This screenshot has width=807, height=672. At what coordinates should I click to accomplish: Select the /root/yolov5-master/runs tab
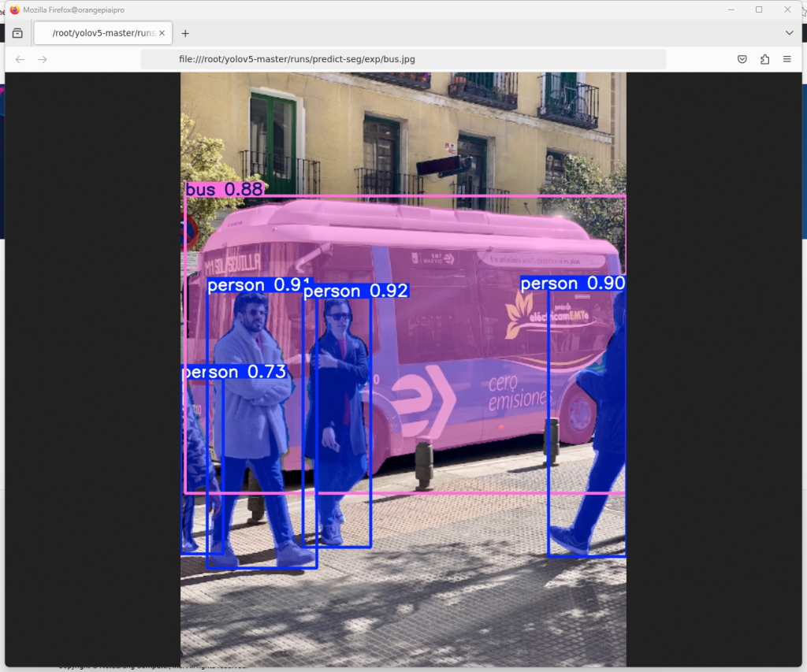pos(103,33)
